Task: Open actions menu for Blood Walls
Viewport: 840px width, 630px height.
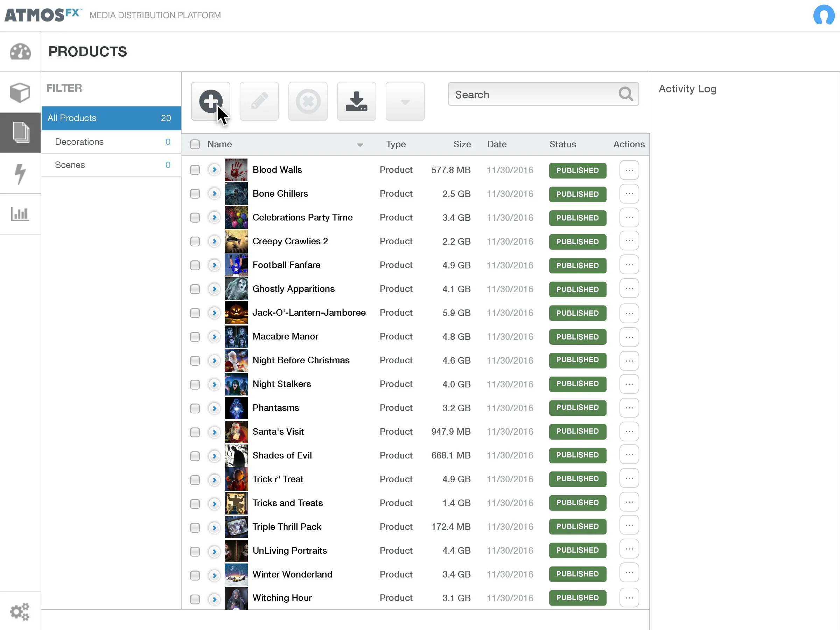Action: point(629,170)
